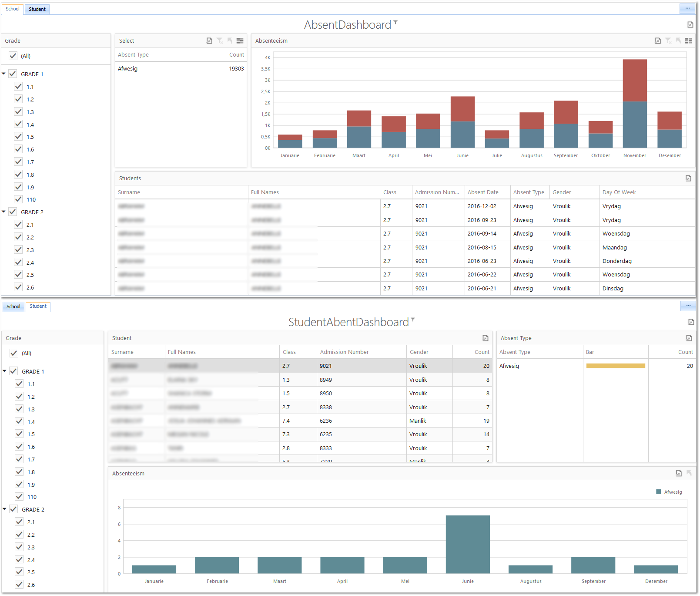This screenshot has height=596, width=700.
Task: Toggle (All) checkbox in StudentAbentDashboard Grade panel
Action: coord(14,353)
